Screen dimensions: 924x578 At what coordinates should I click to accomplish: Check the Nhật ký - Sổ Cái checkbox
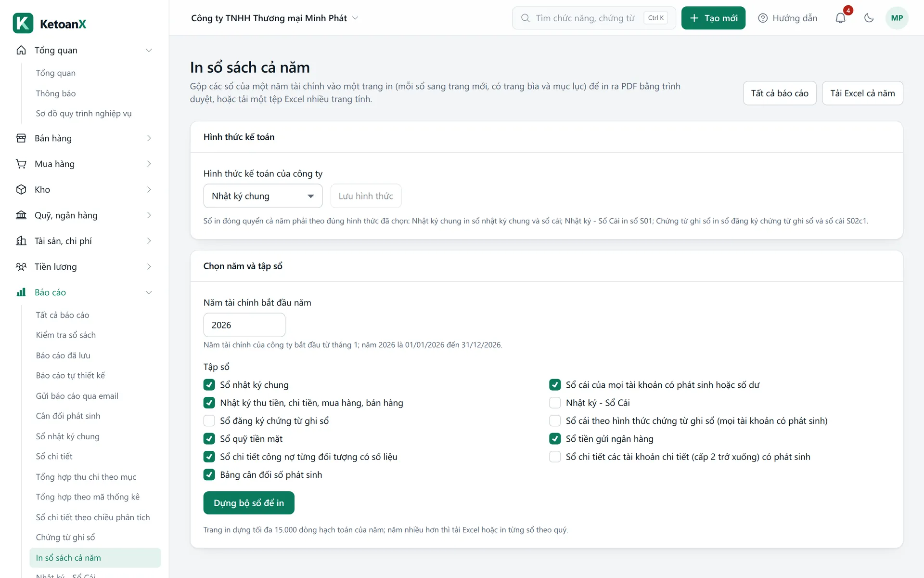click(x=555, y=403)
